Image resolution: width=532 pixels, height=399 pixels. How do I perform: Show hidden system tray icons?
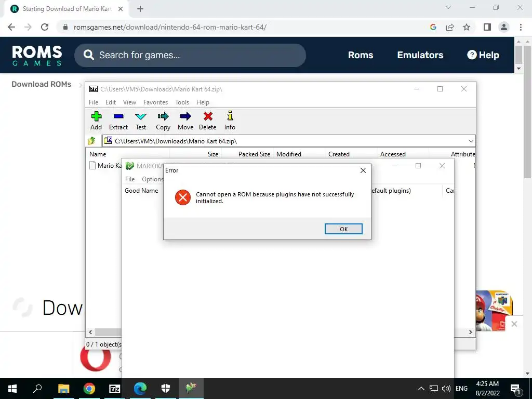click(421, 389)
